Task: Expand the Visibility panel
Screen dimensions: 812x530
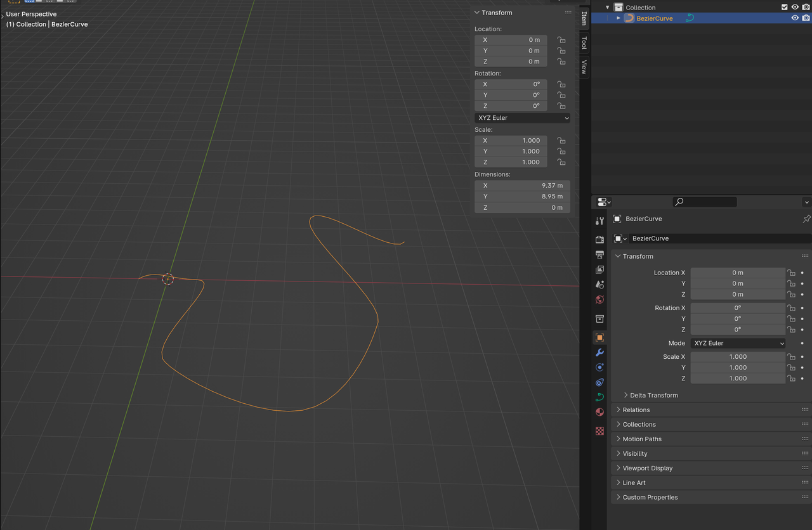Action: pos(619,453)
